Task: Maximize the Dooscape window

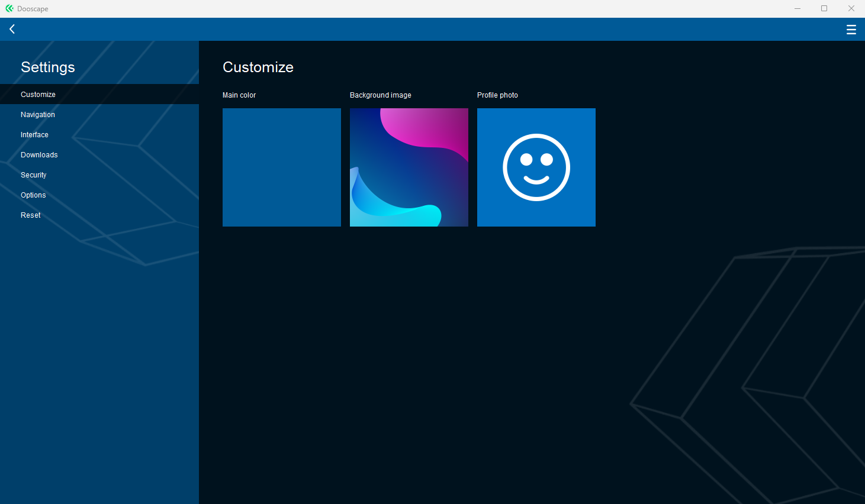Action: 824,8
